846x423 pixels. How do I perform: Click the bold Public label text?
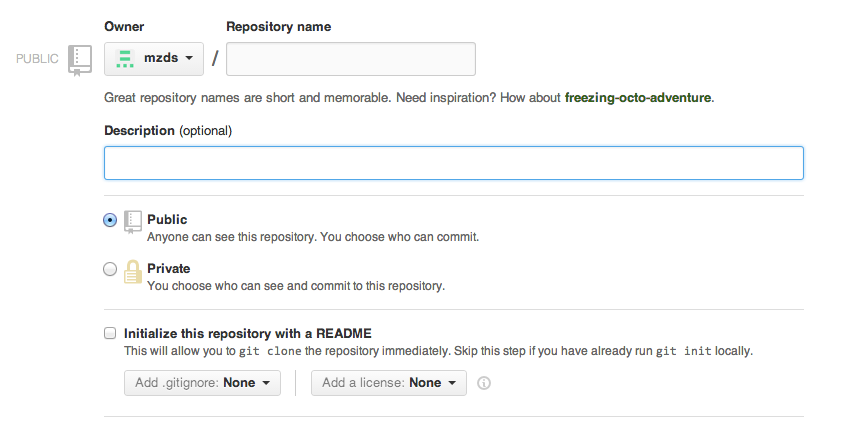point(167,220)
